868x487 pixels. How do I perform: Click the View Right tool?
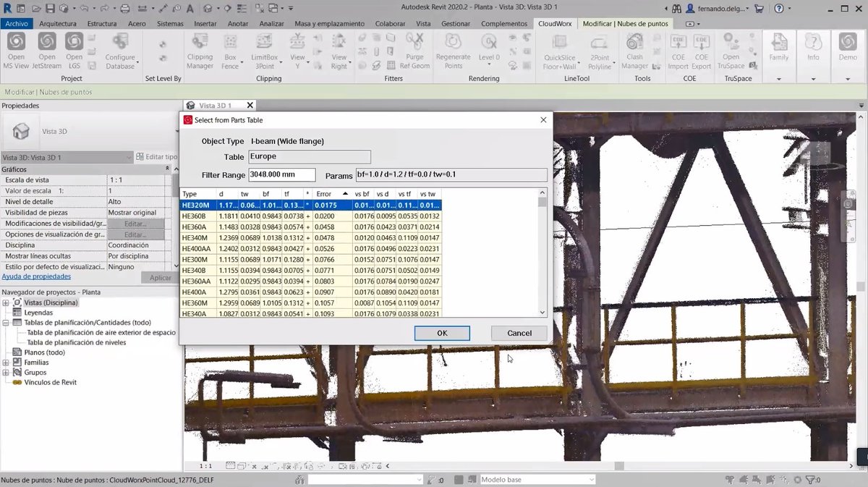(339, 51)
